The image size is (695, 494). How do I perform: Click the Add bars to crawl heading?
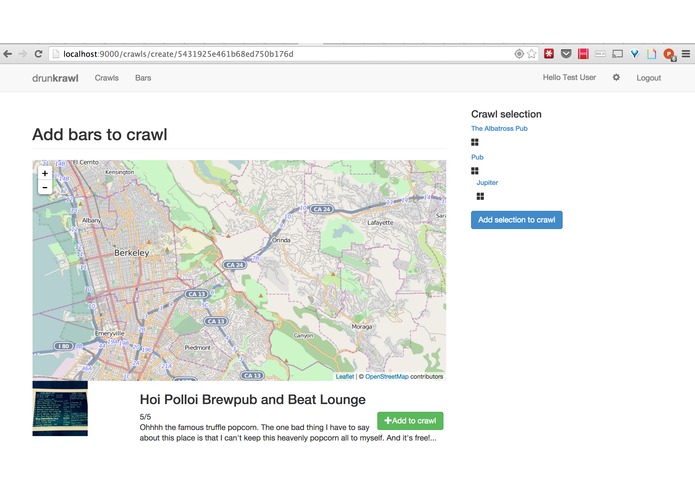click(100, 134)
